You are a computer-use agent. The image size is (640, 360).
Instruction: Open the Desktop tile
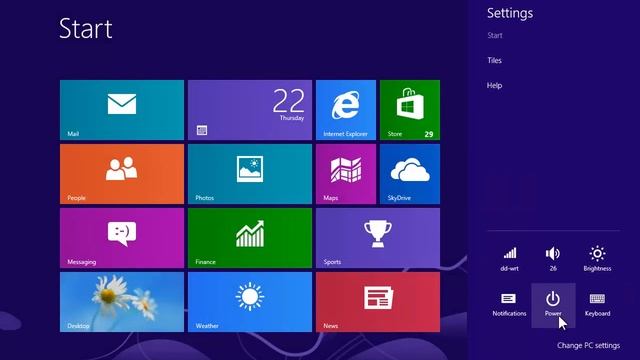[x=122, y=302]
